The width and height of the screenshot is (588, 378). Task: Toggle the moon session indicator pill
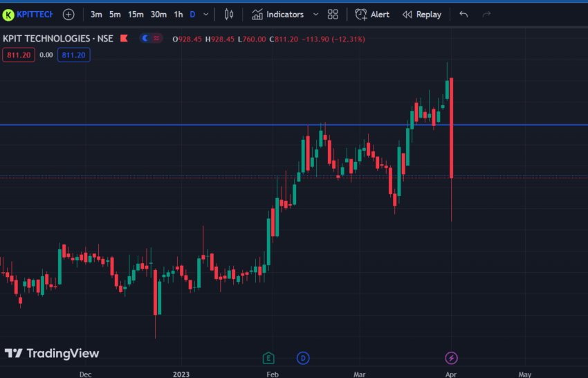point(151,38)
